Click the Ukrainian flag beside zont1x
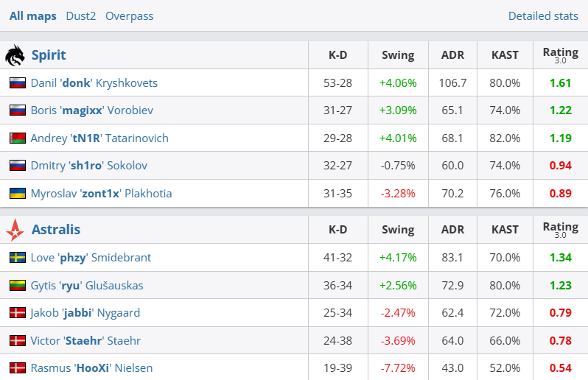 pyautogui.click(x=17, y=194)
